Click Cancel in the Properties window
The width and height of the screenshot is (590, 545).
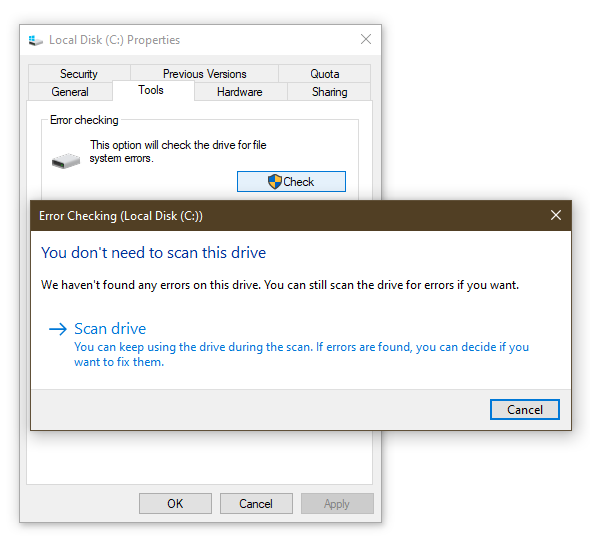click(256, 503)
